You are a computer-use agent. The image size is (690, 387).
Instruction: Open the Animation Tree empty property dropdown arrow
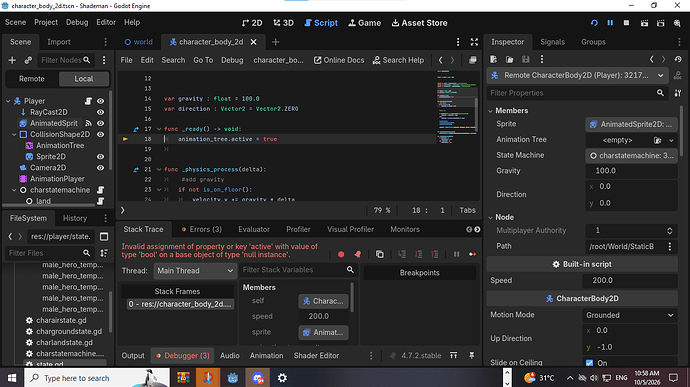[671, 140]
